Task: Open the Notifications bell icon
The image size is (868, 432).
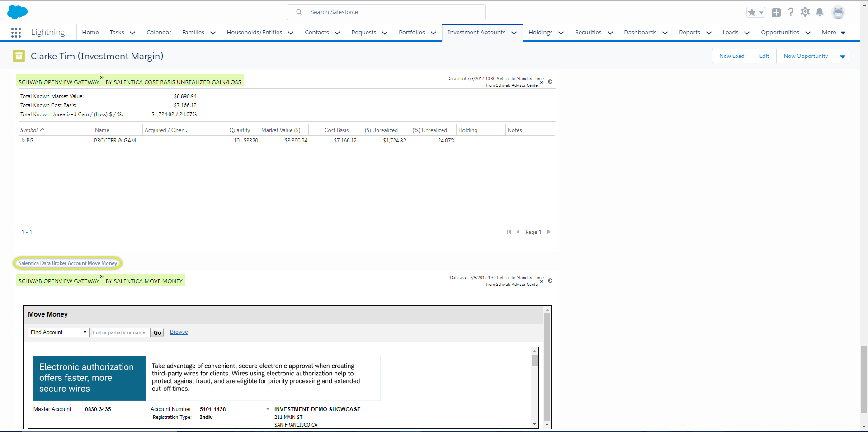Action: [x=820, y=12]
